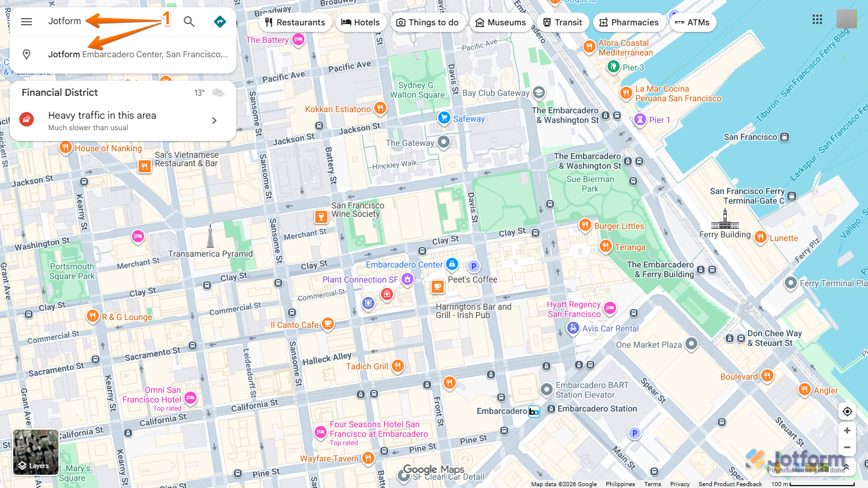Expand the Financial District traffic details
Viewport: 868px width, 488px height.
click(x=214, y=120)
